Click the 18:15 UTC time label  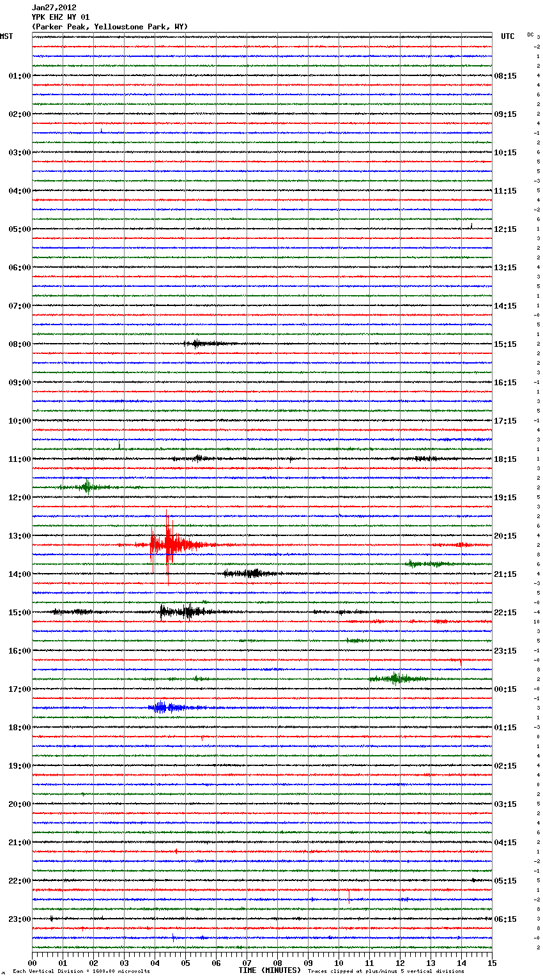coord(505,459)
